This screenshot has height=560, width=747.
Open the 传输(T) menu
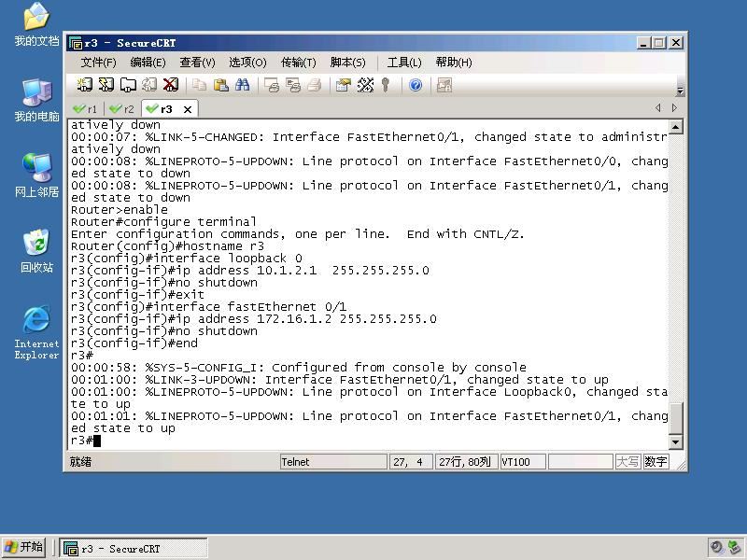pos(298,63)
